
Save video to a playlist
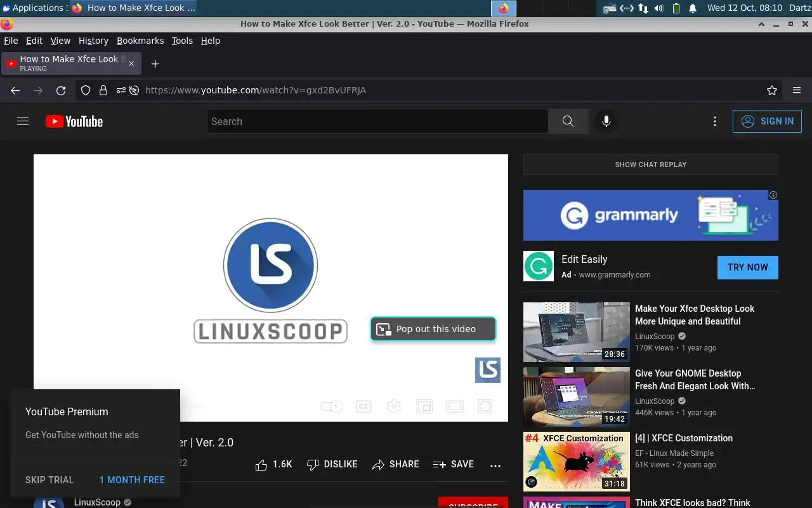[453, 464]
